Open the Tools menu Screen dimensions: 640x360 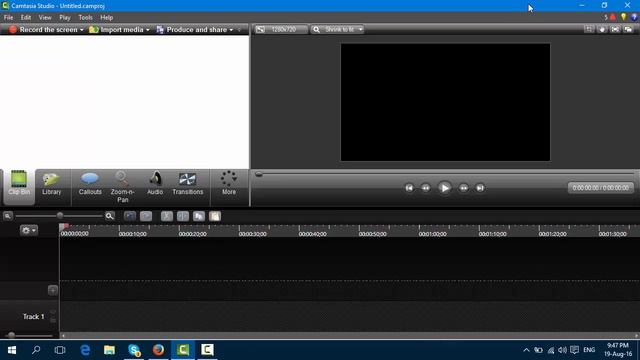(85, 18)
